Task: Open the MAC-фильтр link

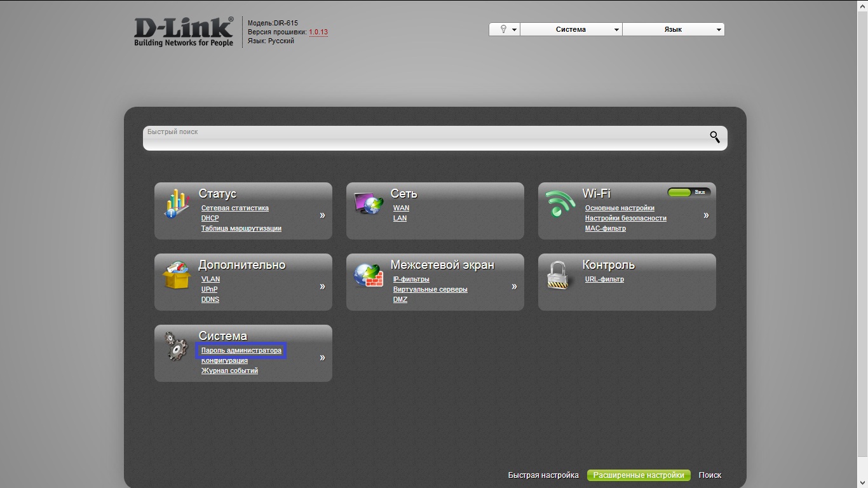Action: click(606, 229)
